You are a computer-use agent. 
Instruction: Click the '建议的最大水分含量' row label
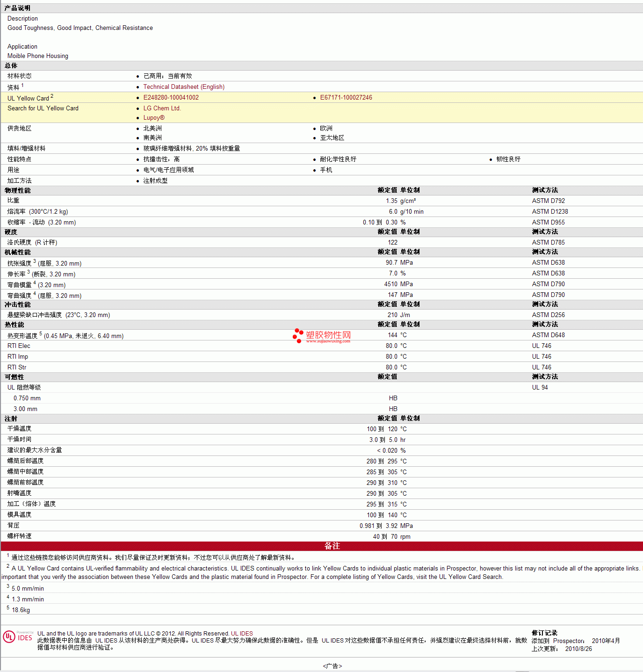point(35,450)
